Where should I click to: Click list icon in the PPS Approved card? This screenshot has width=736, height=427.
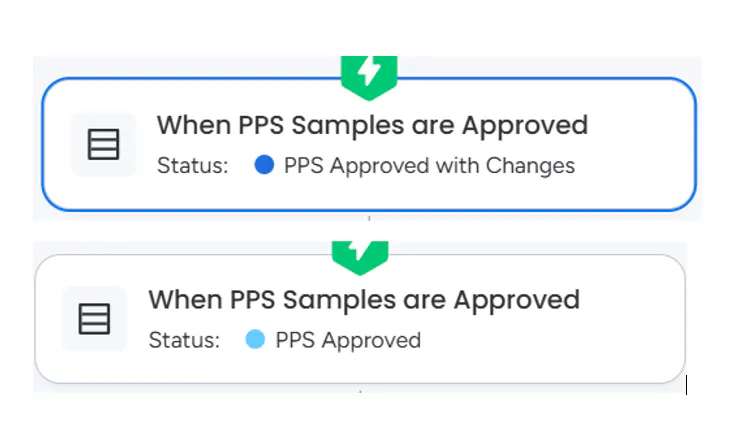[94, 319]
